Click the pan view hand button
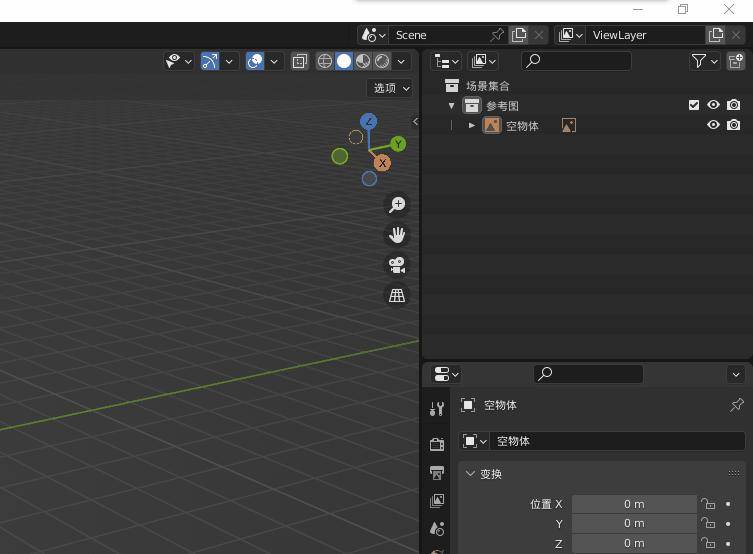This screenshot has width=753, height=554. click(397, 235)
